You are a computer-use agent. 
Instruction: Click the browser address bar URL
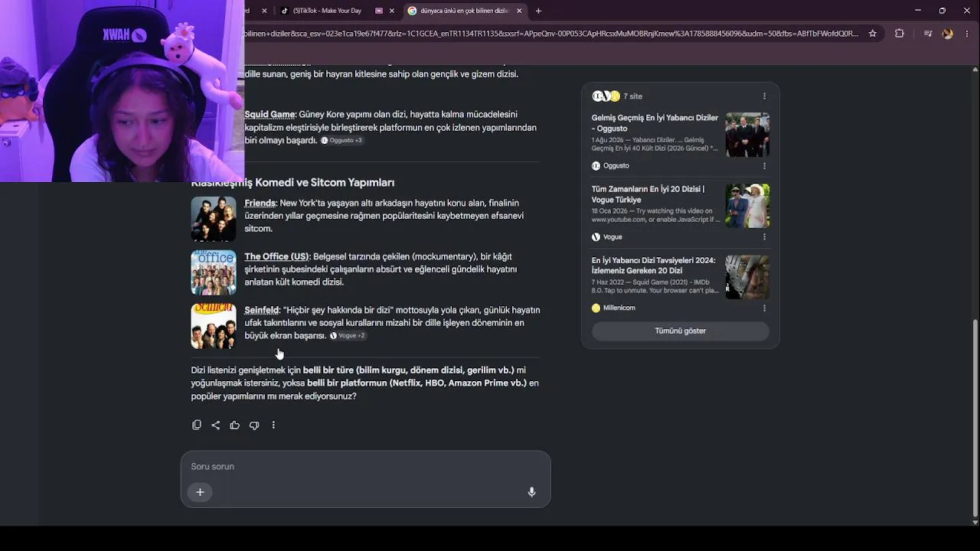click(x=551, y=34)
